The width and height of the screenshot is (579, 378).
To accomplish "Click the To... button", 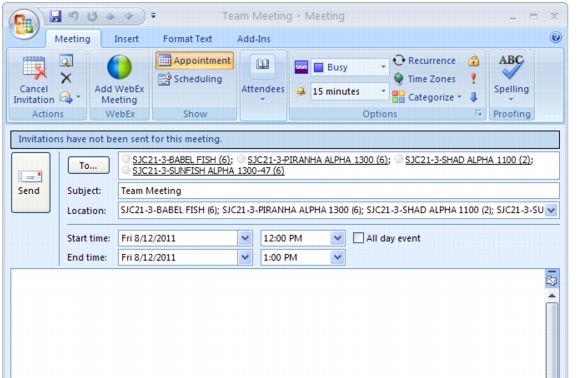I will tap(89, 165).
